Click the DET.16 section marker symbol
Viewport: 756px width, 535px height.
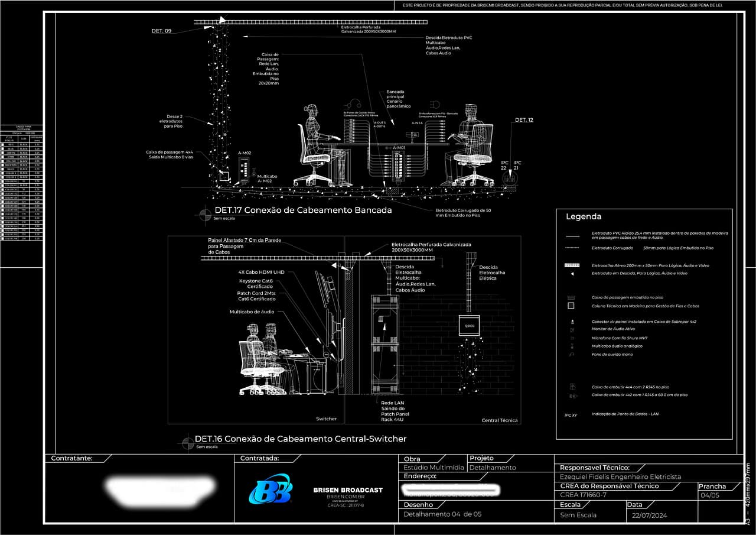tap(187, 442)
